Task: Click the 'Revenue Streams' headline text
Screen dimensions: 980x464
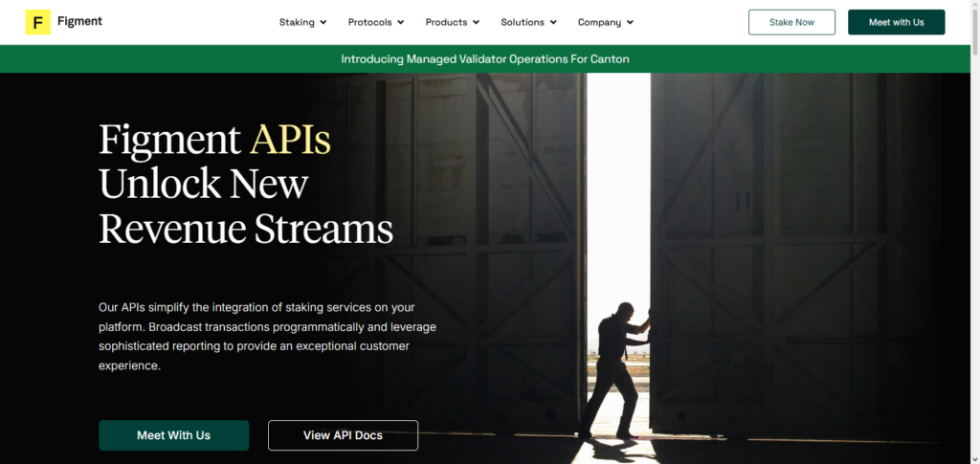Action: pos(246,229)
